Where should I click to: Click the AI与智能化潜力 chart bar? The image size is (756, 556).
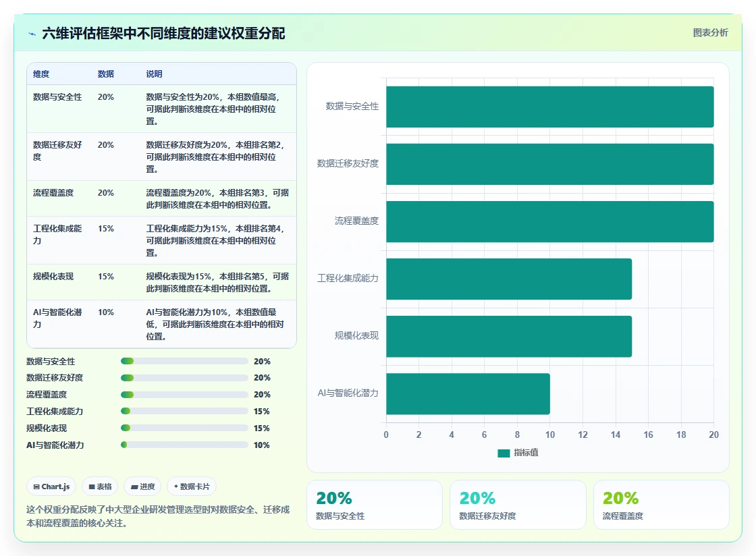(468, 393)
